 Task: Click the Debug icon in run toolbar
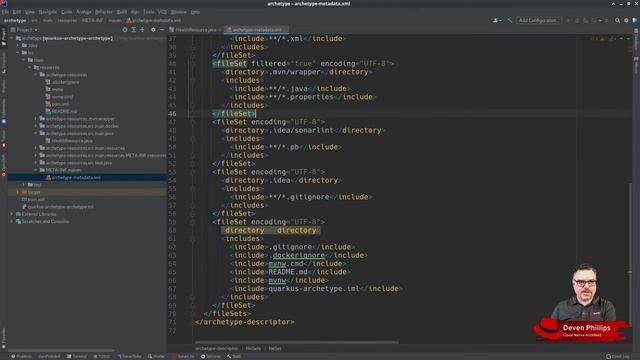(576, 20)
